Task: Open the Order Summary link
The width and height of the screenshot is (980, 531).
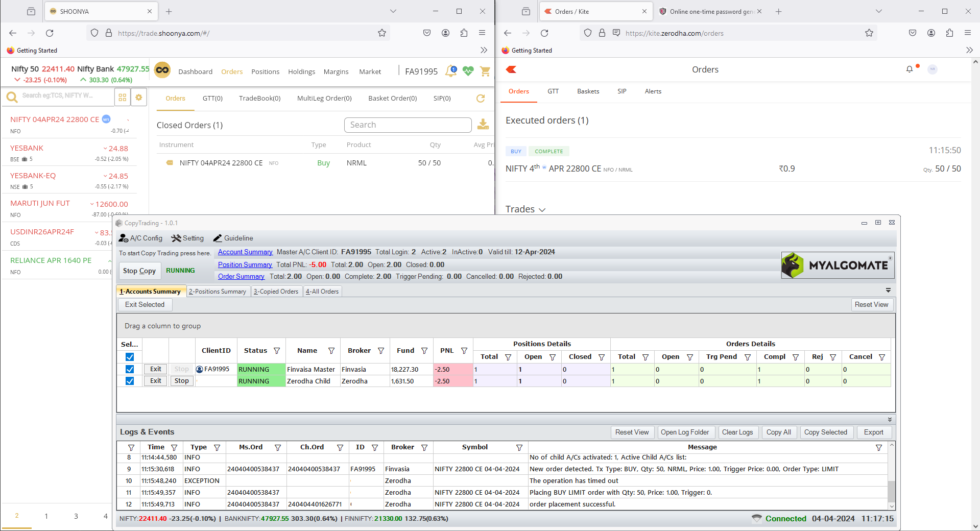Action: coord(241,276)
